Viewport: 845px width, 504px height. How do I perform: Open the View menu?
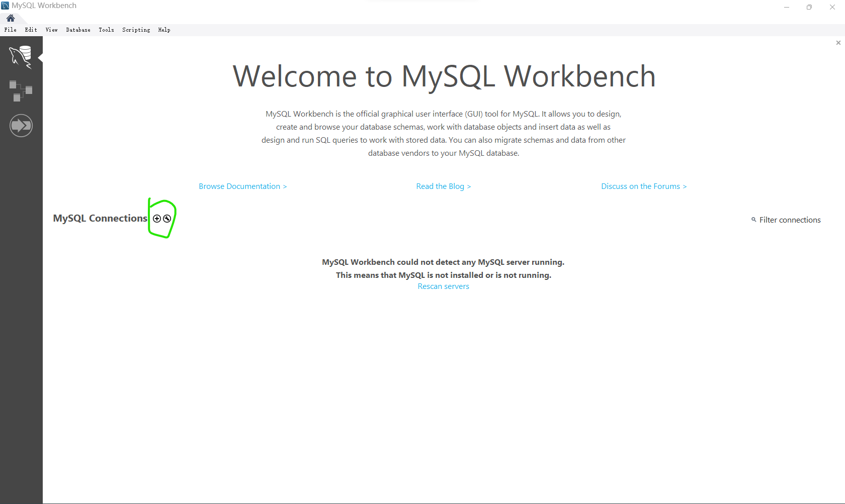[52, 30]
